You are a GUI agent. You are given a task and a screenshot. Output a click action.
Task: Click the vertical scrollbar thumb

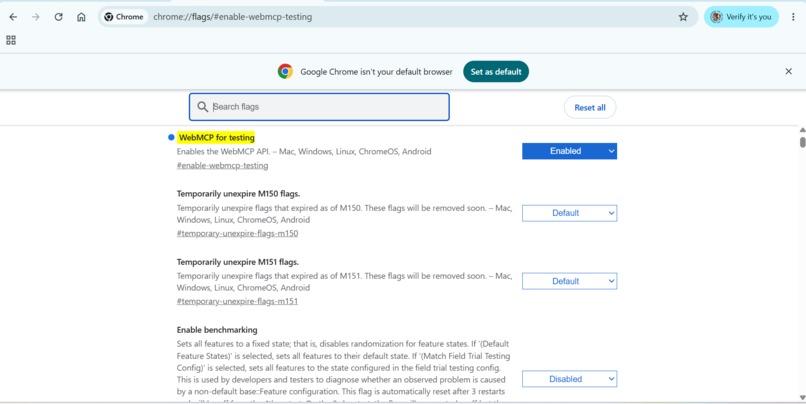[x=802, y=141]
